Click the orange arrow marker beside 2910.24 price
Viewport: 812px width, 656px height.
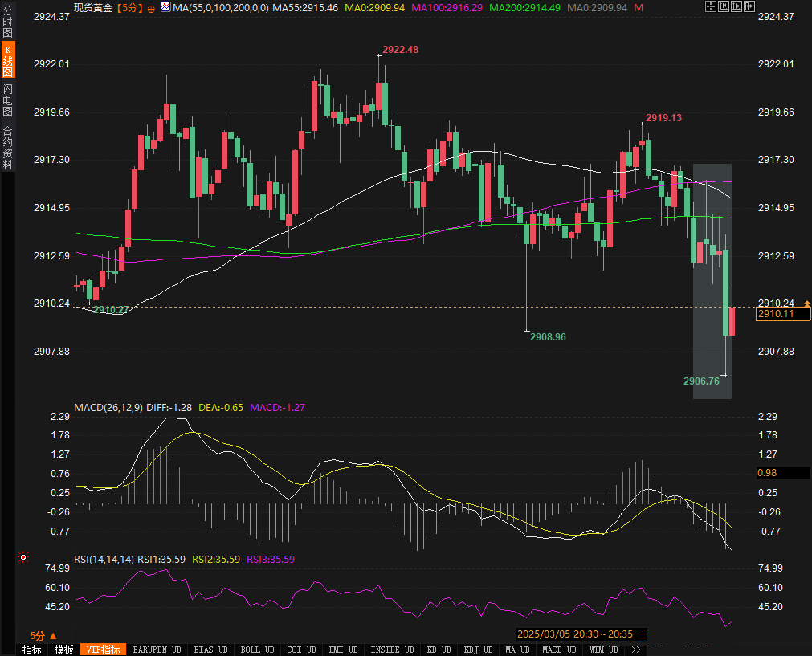point(806,303)
